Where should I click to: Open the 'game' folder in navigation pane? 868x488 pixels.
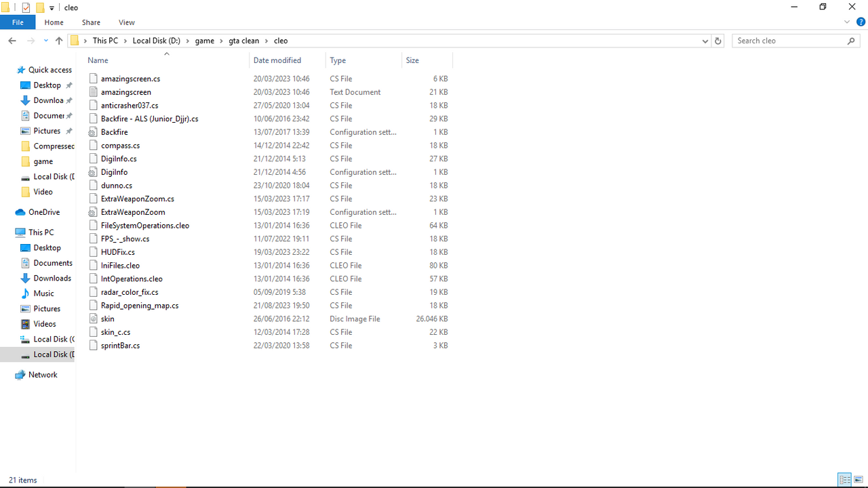(43, 161)
